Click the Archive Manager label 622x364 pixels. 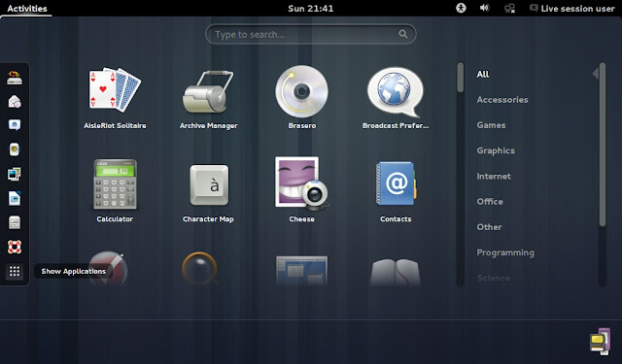209,125
